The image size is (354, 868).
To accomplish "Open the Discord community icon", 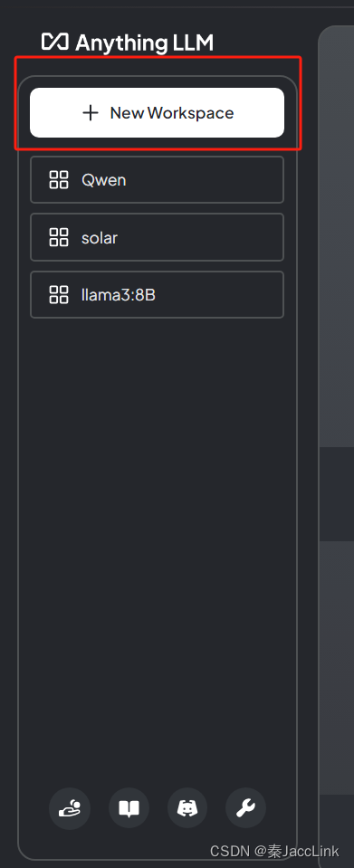I will click(187, 809).
